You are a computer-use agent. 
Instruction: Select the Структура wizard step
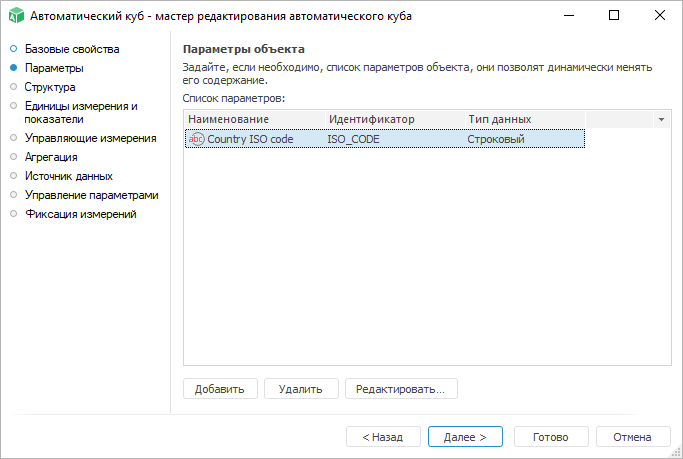[50, 87]
